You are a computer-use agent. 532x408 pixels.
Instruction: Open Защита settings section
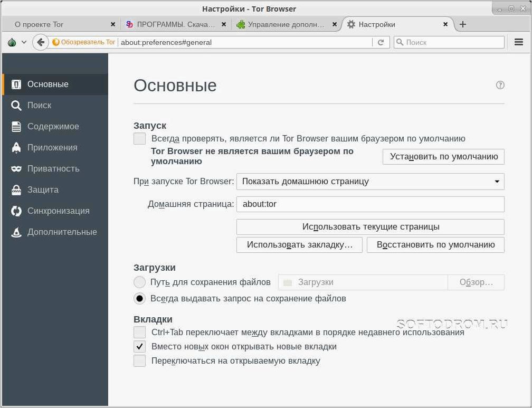(55, 189)
